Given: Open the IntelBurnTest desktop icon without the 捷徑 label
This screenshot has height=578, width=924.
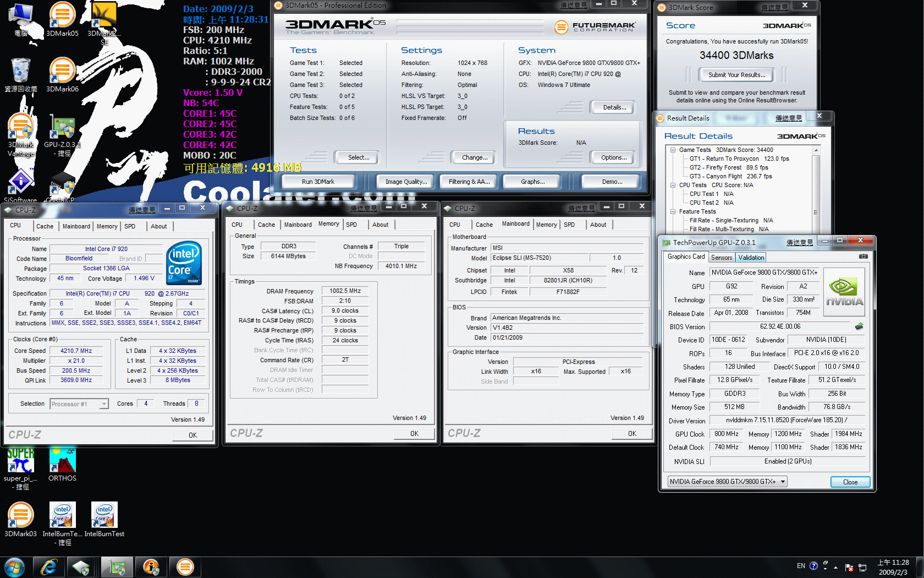Looking at the screenshot, I should pyautogui.click(x=105, y=520).
